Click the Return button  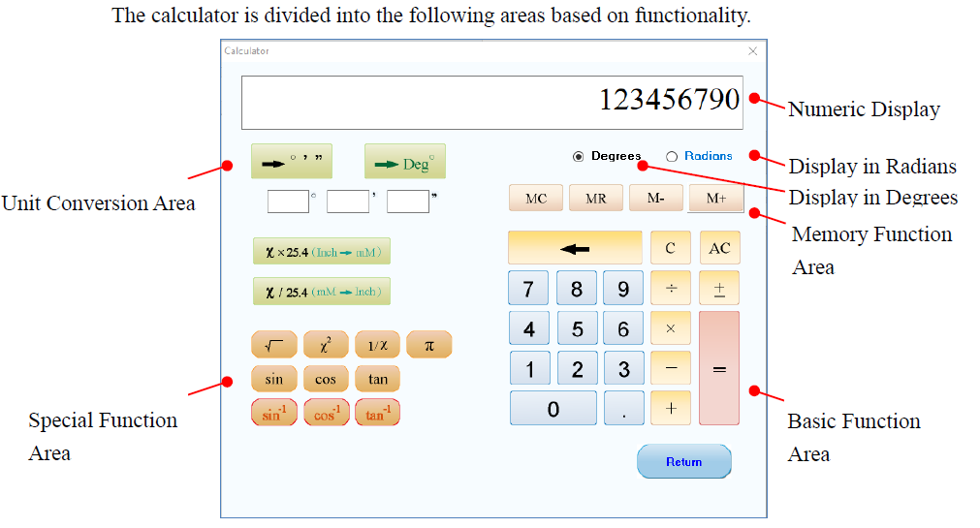click(683, 462)
